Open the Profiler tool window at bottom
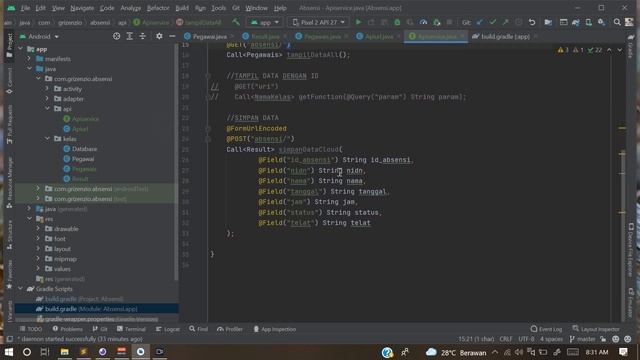 point(230,329)
